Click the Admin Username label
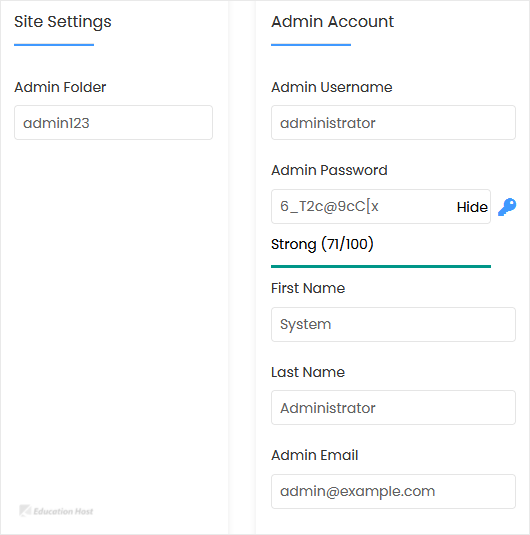 (x=332, y=87)
